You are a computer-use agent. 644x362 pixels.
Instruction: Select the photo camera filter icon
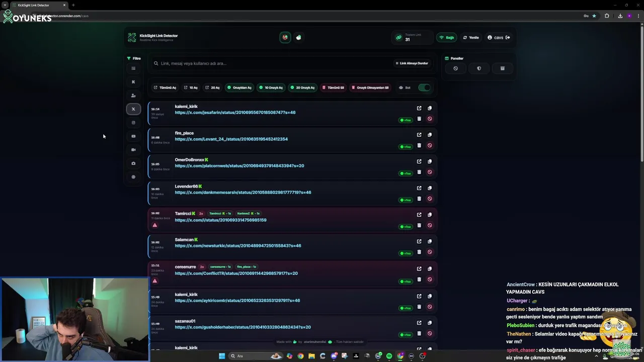(133, 163)
